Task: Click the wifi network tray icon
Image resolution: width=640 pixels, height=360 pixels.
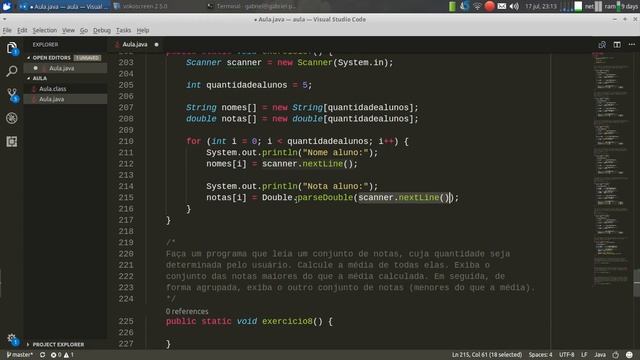Action: click(477, 6)
